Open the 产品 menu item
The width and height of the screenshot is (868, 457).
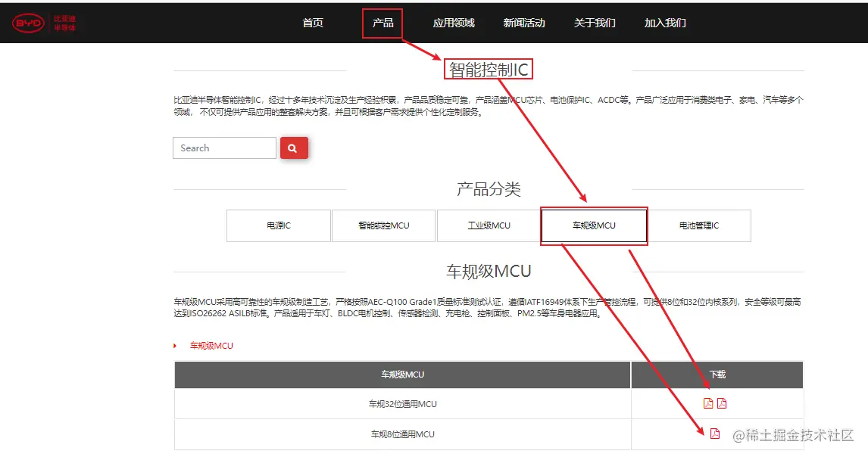382,23
